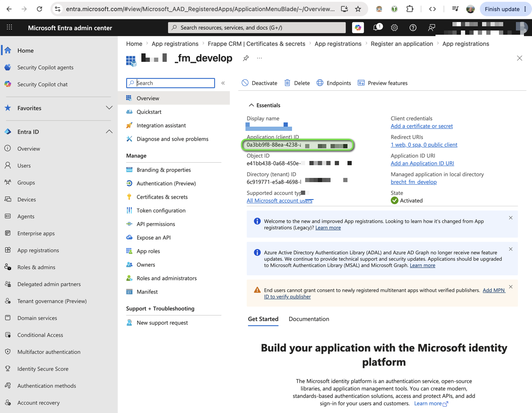532x413 pixels.
Task: Open the portal apps grid menu
Action: tap(9, 28)
